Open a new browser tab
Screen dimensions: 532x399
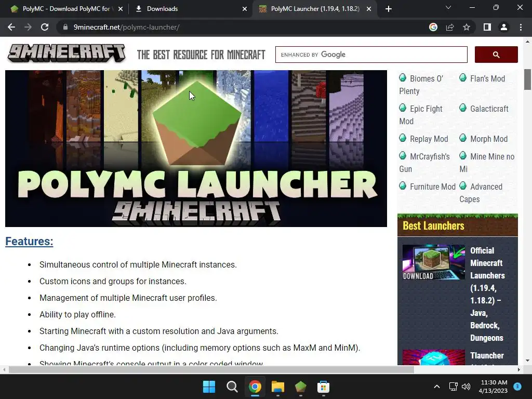pos(389,9)
